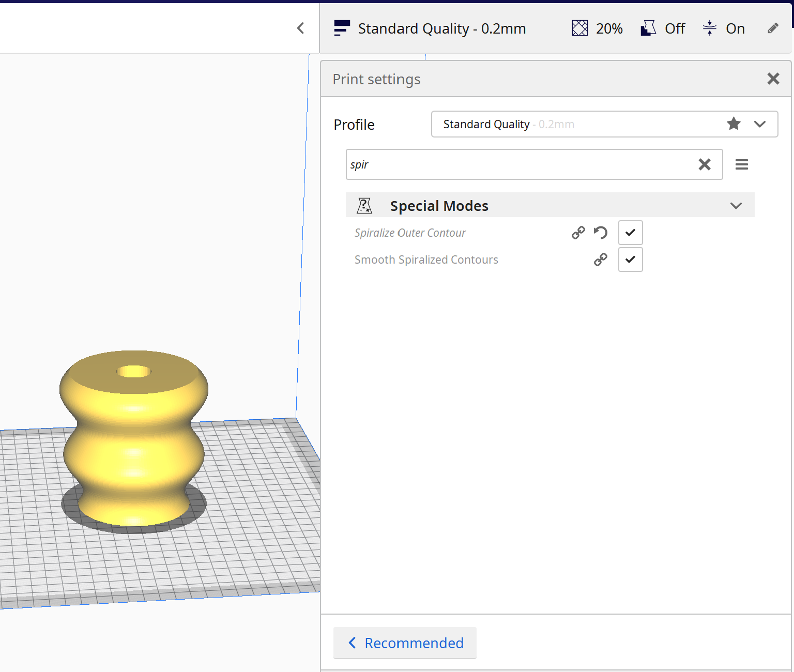794x672 pixels.
Task: Click the link icon beside Spiralize Outer Contour
Action: (x=578, y=233)
